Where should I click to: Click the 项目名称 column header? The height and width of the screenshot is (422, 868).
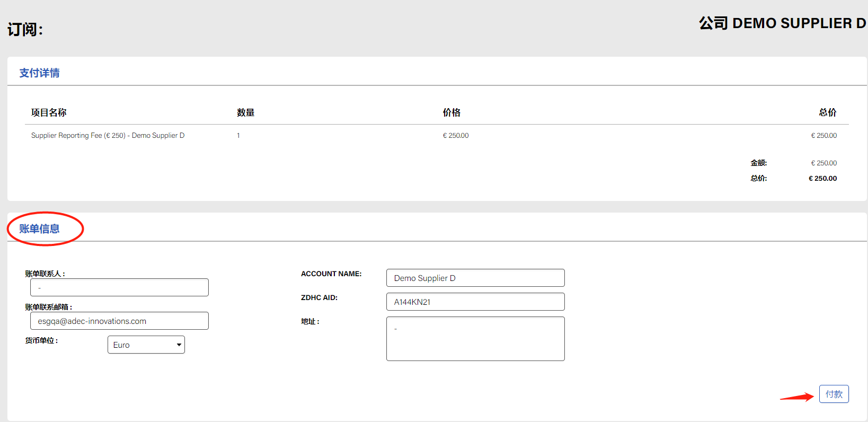click(x=49, y=112)
